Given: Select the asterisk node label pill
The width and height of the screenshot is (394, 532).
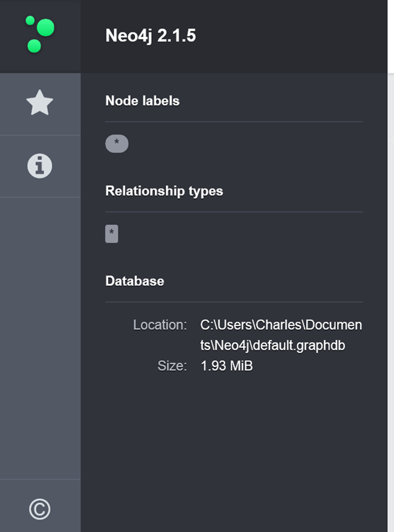Looking at the screenshot, I should pos(116,143).
